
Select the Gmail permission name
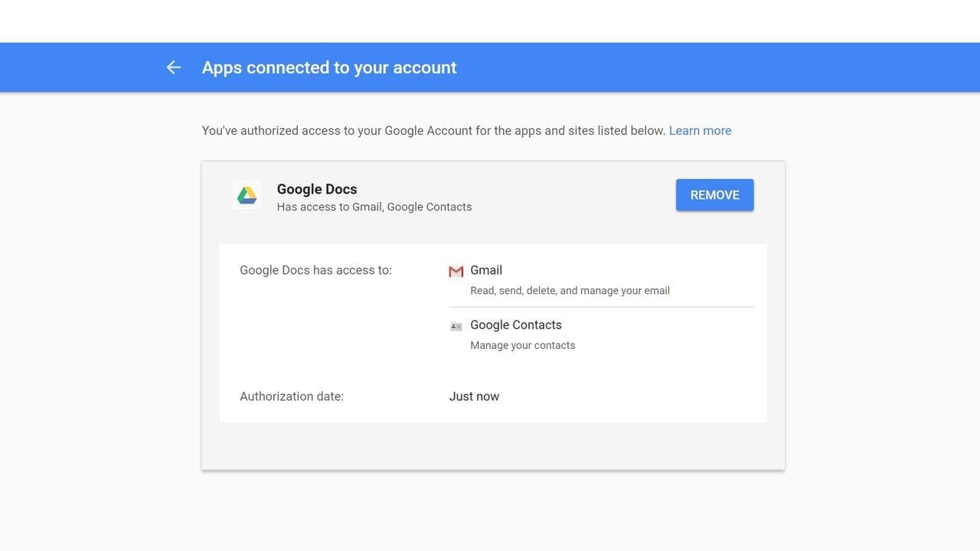pos(486,270)
